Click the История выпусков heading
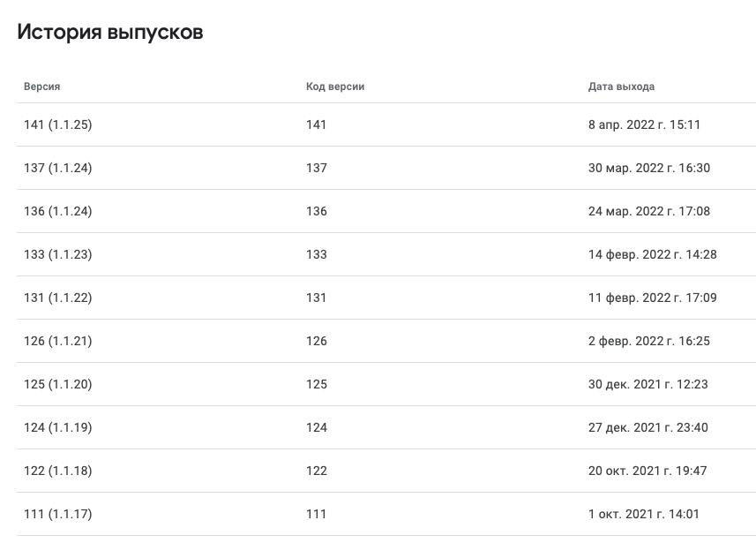 pyautogui.click(x=110, y=33)
